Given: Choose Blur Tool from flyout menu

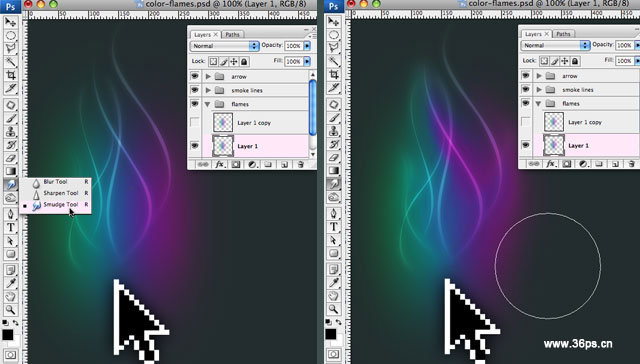Looking at the screenshot, I should tap(56, 182).
